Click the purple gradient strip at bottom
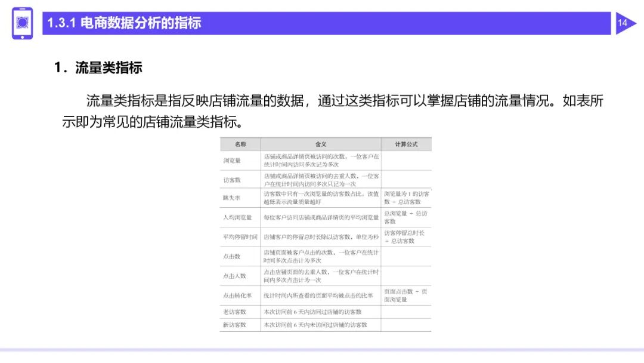Viewport: 644px width, 363px height. pos(322,347)
